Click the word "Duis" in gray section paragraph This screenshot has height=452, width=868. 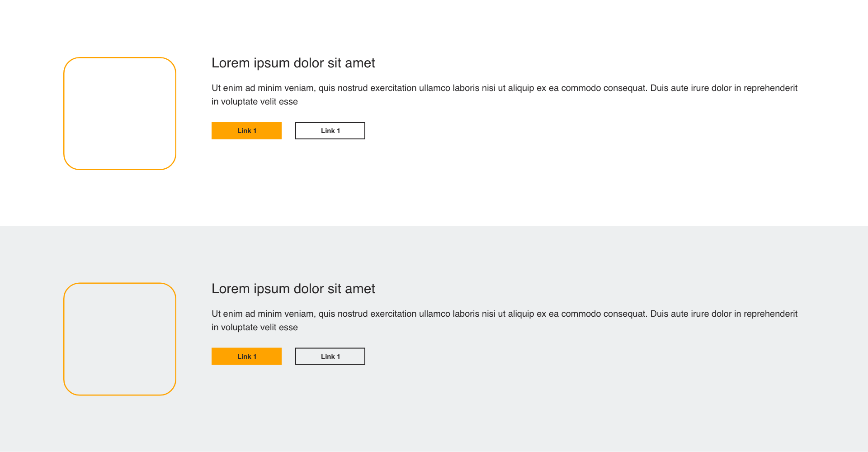659,314
